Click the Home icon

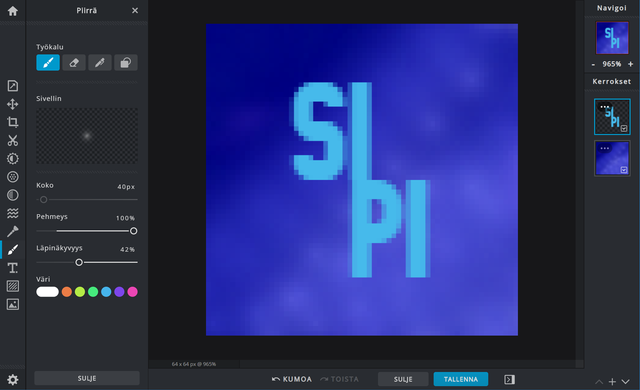pos(13,11)
